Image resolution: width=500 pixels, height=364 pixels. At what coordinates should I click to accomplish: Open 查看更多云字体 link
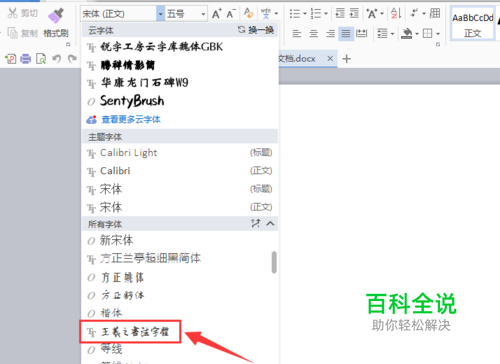tap(131, 119)
